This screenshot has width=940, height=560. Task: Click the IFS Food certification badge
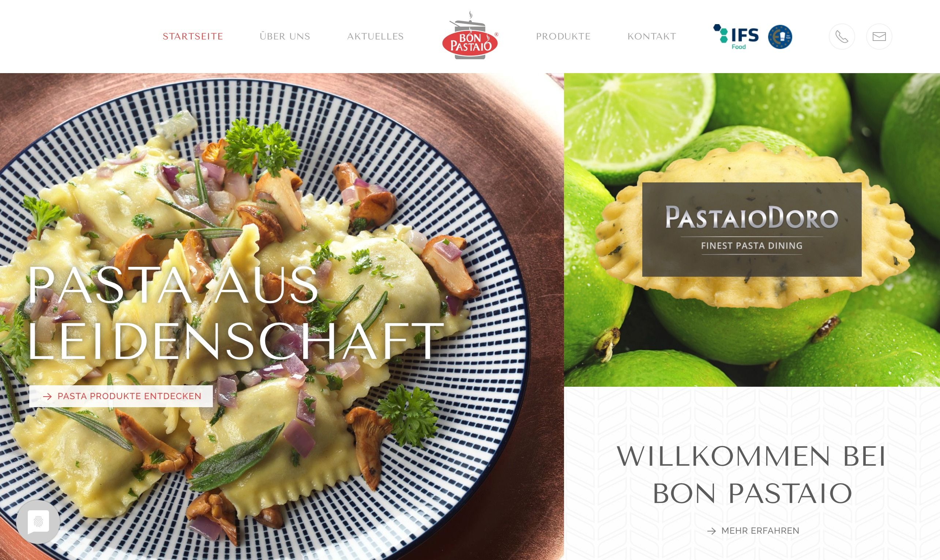736,37
